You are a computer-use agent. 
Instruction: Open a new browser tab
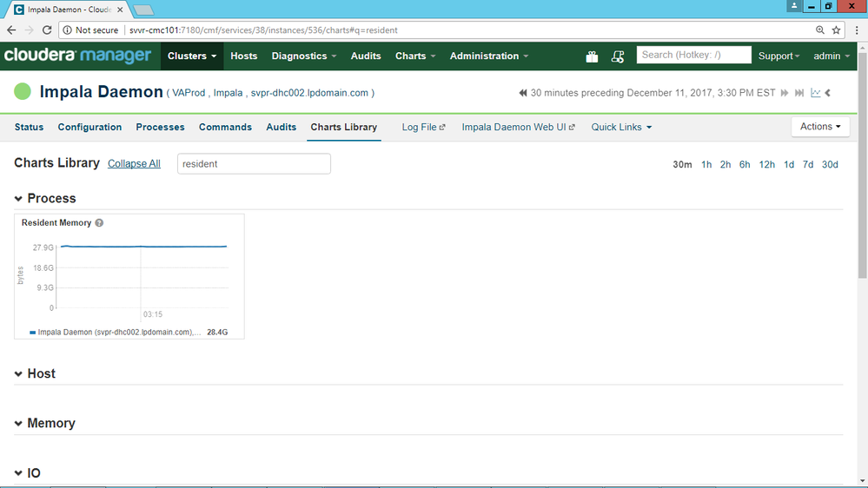(144, 10)
